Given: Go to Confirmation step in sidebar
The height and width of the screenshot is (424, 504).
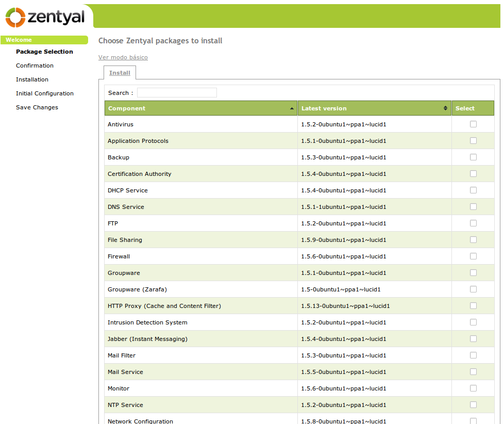Looking at the screenshot, I should [35, 66].
